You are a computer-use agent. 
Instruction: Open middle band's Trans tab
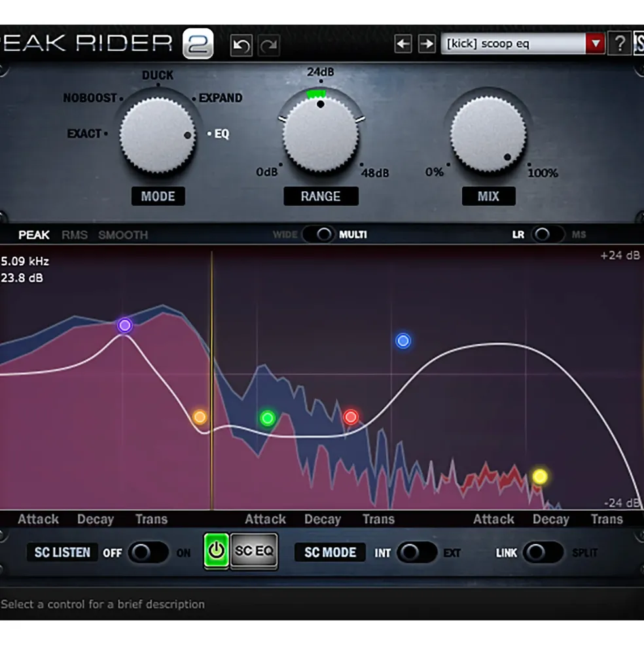[378, 519]
